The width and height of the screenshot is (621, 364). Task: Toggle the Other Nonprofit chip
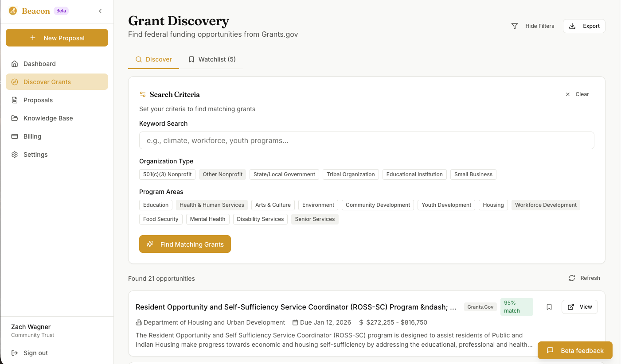click(223, 174)
